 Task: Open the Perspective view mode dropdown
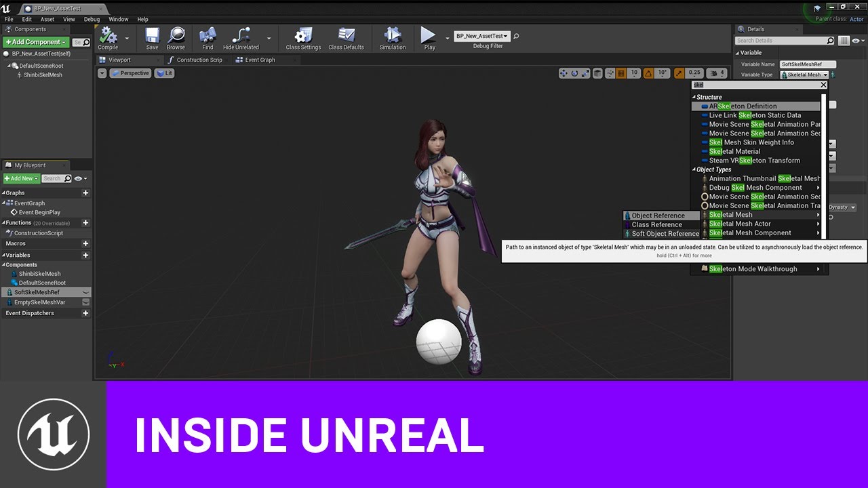click(x=130, y=73)
